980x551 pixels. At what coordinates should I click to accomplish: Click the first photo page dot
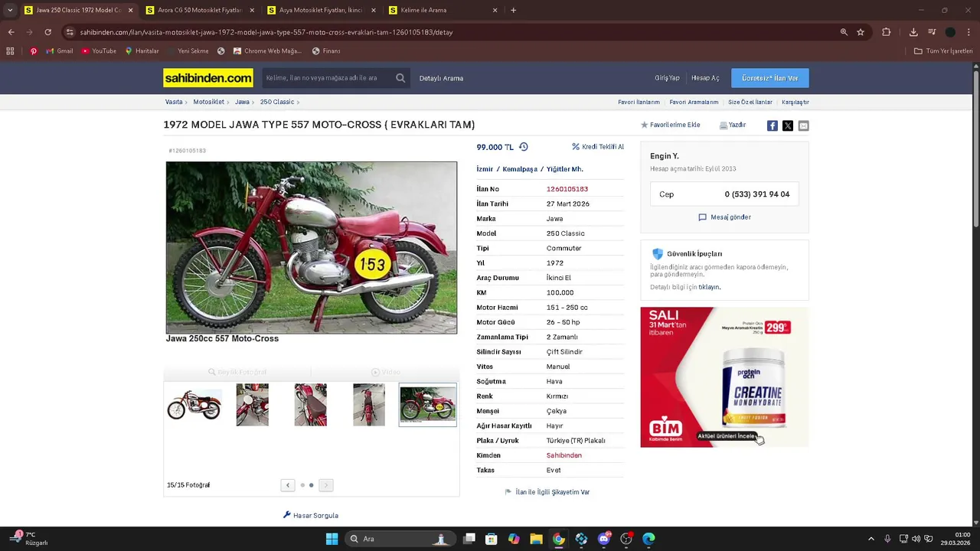pos(302,485)
